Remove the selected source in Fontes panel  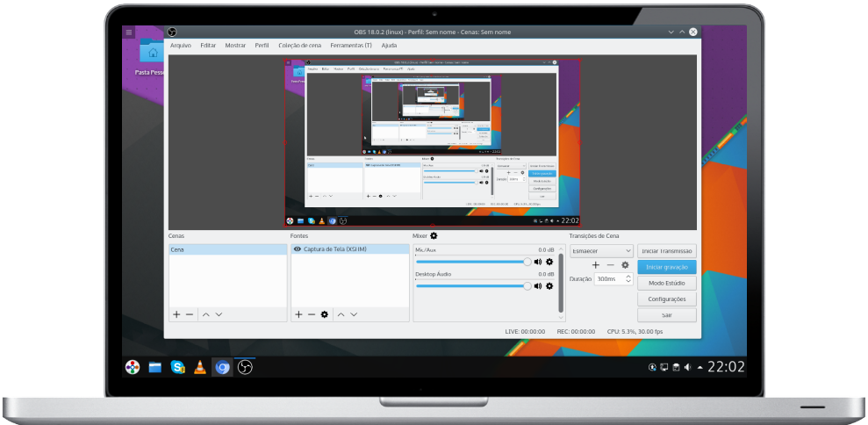tap(312, 314)
